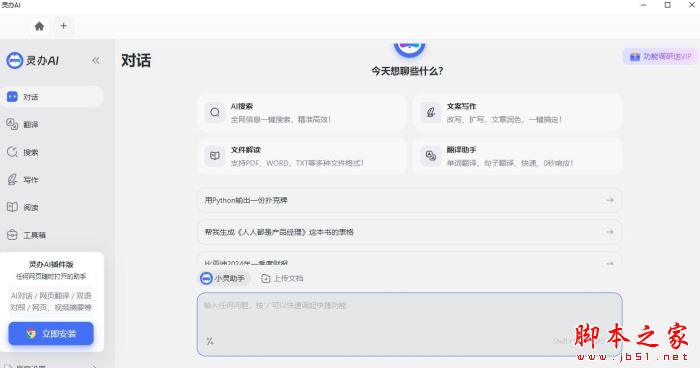Click the 搜索 sidebar icon
Screen dimensions: 700x368
[12, 152]
